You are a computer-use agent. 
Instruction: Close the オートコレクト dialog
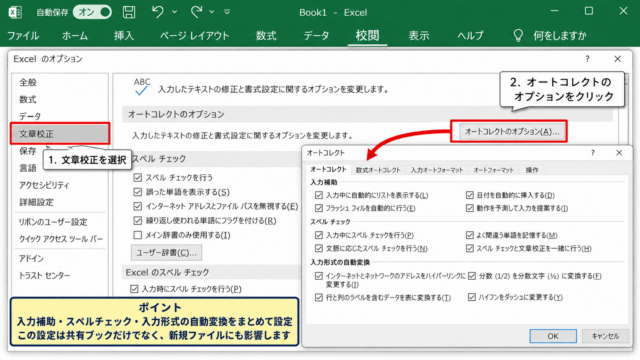(x=619, y=153)
